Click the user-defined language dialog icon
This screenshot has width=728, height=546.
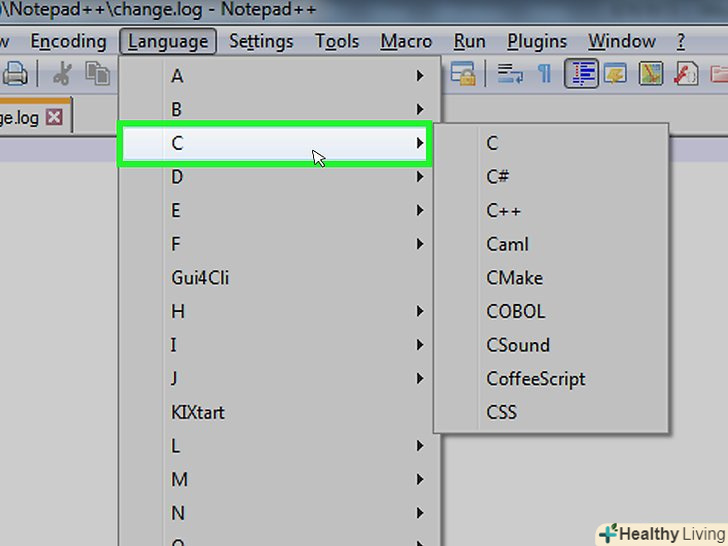(616, 74)
